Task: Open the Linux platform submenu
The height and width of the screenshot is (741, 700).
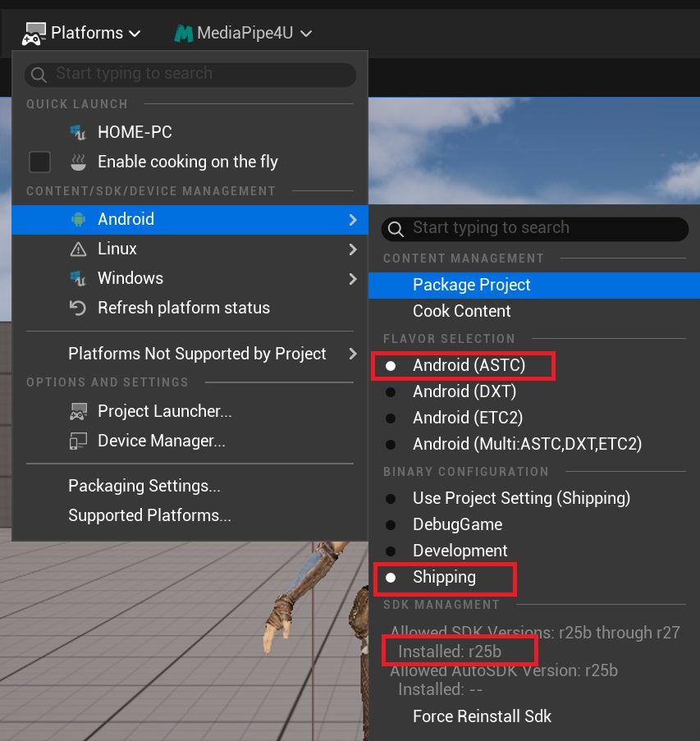Action: (x=190, y=249)
